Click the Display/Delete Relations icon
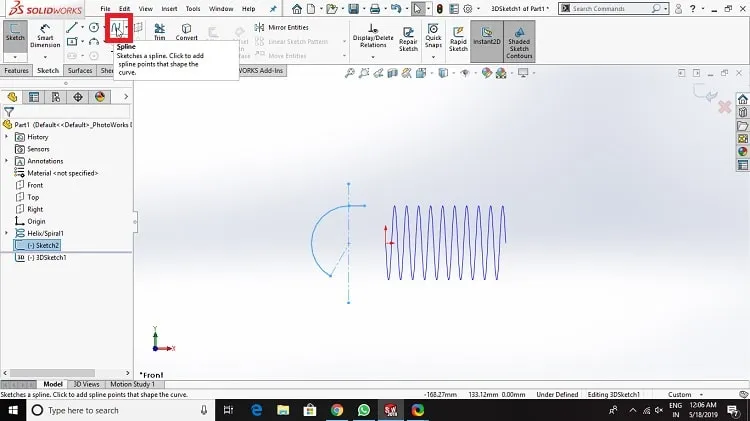This screenshot has height=421, width=750. (373, 36)
